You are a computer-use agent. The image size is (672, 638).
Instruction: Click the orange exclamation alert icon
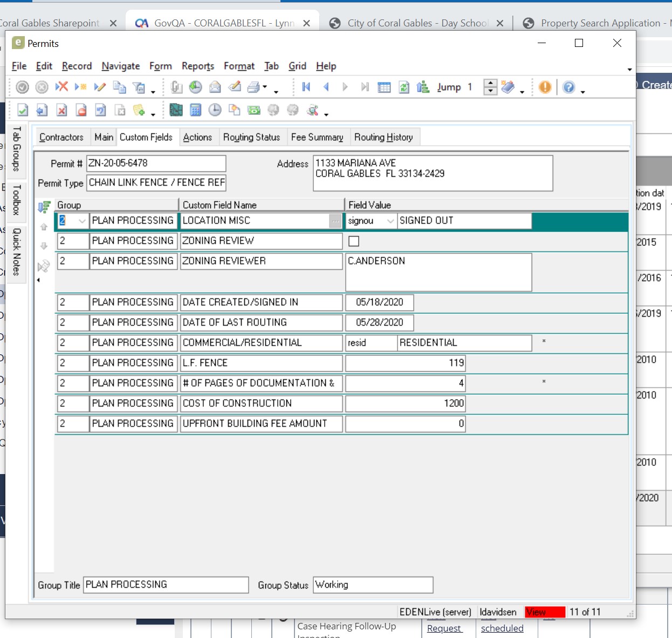tap(545, 87)
